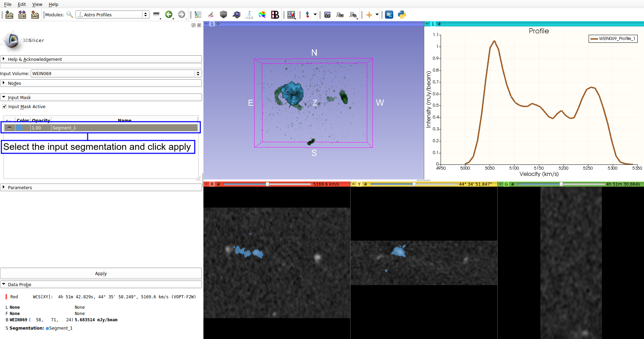Click the 3D view center icon
This screenshot has height=339, width=644.
click(x=218, y=24)
